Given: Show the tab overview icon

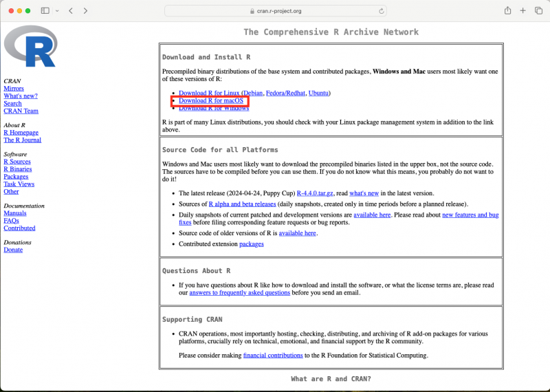Looking at the screenshot, I should click(x=538, y=11).
